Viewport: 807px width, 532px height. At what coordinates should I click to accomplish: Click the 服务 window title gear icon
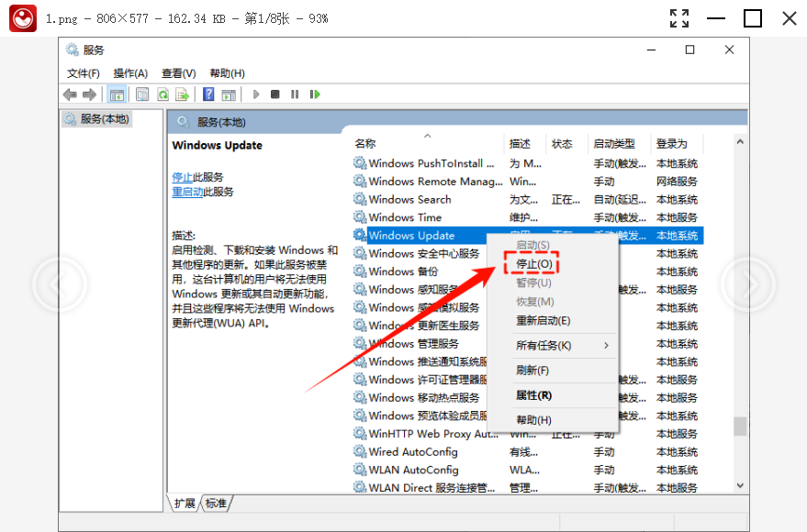point(72,50)
